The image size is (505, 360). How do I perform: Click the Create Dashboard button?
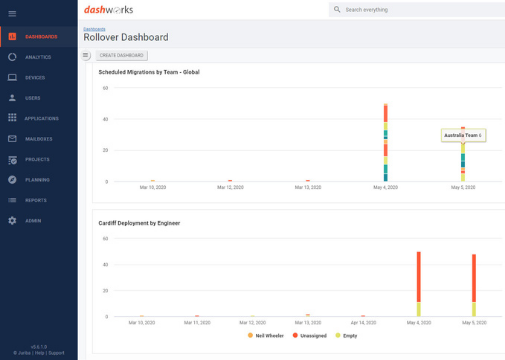pyautogui.click(x=122, y=55)
